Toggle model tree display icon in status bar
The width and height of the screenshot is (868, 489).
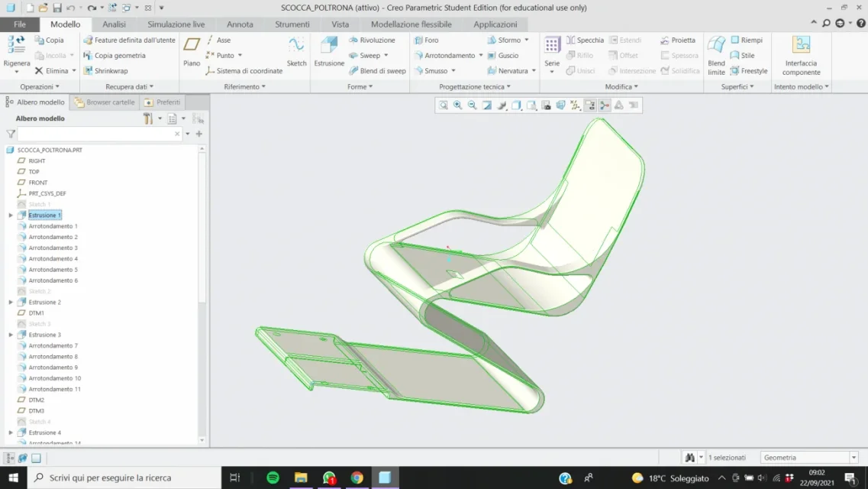coord(10,458)
